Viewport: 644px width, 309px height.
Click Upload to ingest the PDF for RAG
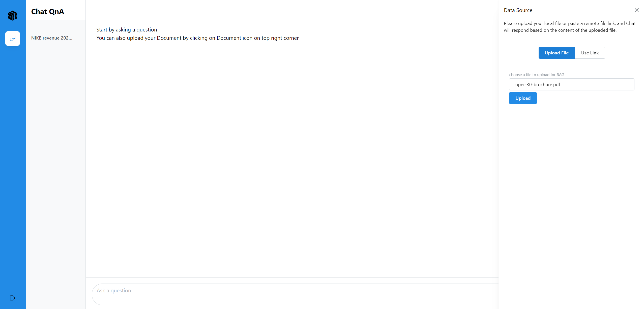(523, 98)
